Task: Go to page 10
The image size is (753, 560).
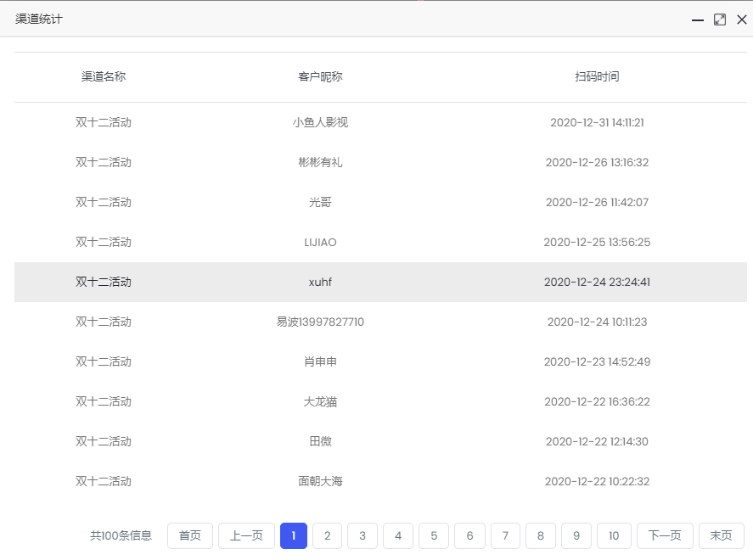Action: [614, 535]
